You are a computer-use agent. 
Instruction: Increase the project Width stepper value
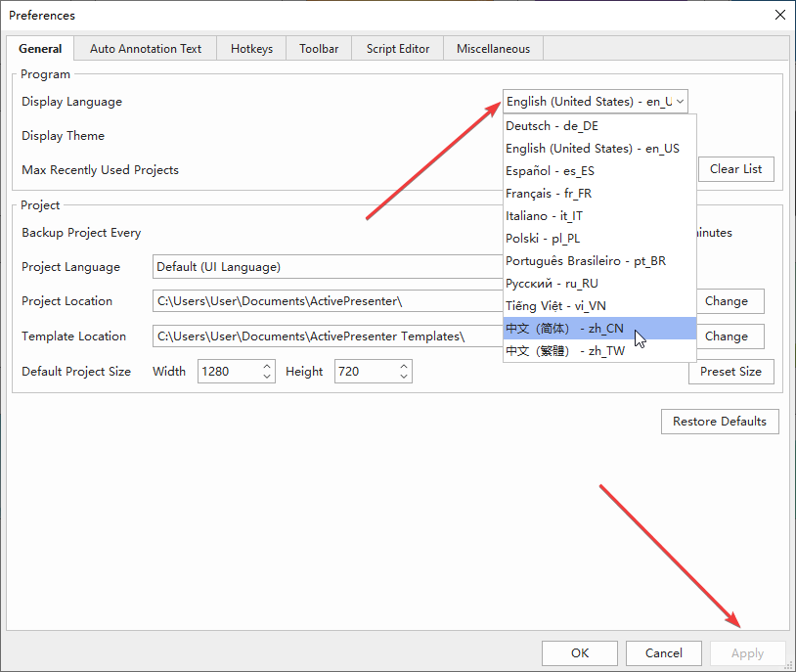[x=267, y=367]
